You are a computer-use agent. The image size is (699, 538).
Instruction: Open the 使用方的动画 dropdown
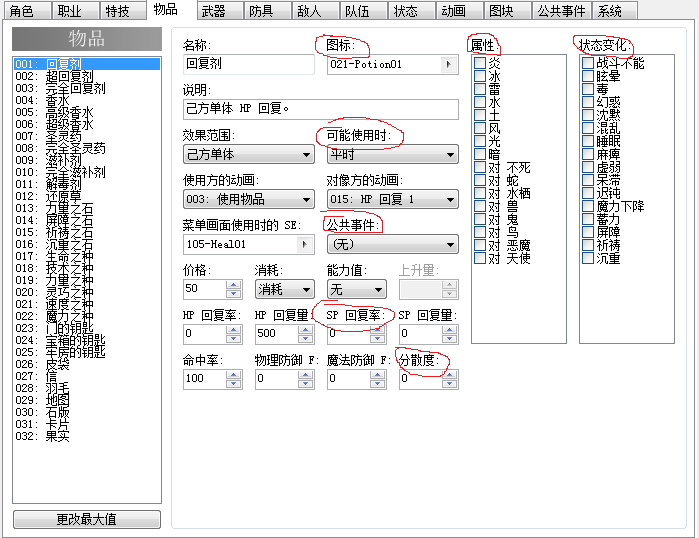click(x=249, y=199)
